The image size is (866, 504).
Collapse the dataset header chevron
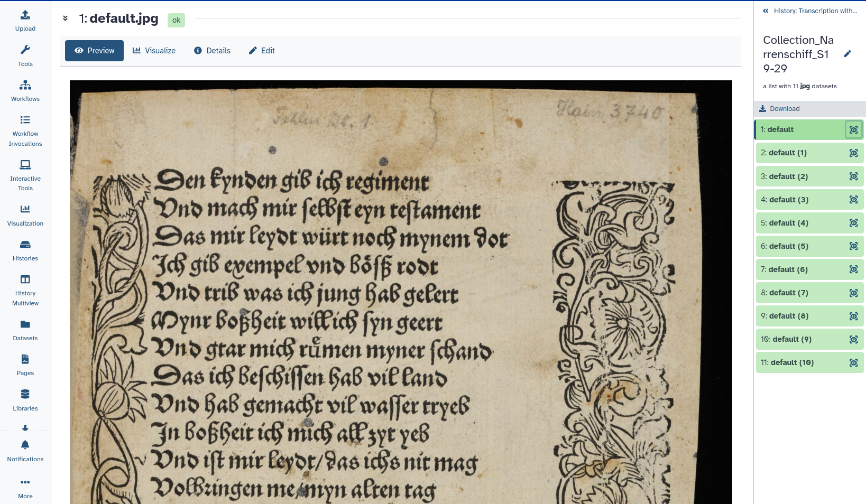point(65,18)
